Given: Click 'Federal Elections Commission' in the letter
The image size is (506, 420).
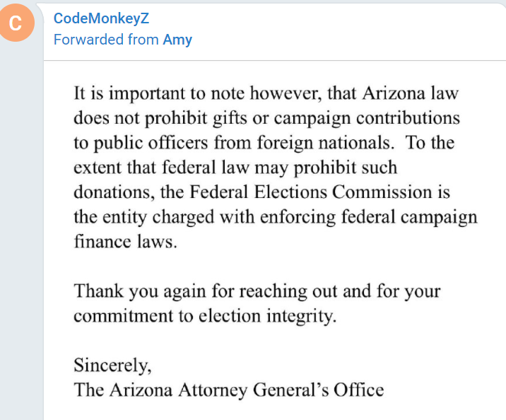Looking at the screenshot, I should tap(310, 192).
